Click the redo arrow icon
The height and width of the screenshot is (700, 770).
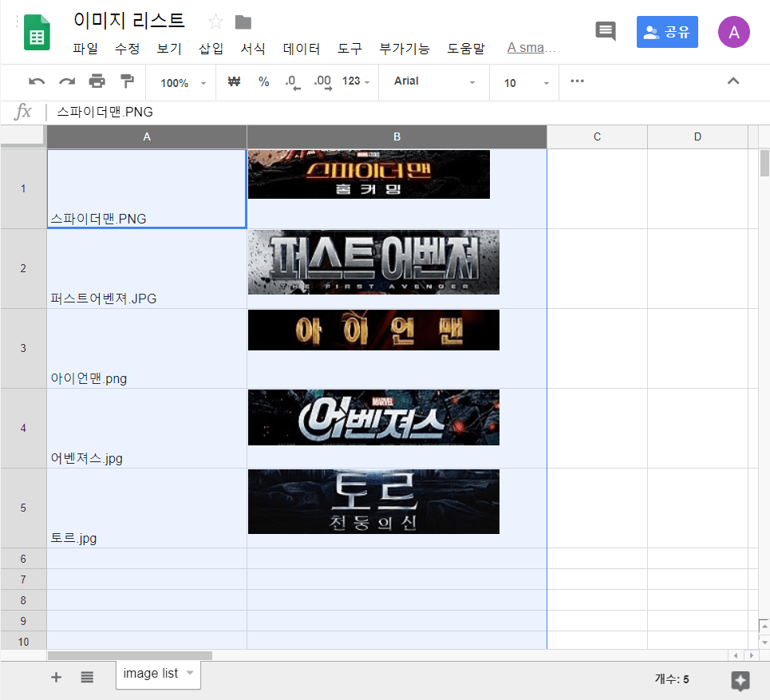click(x=67, y=81)
